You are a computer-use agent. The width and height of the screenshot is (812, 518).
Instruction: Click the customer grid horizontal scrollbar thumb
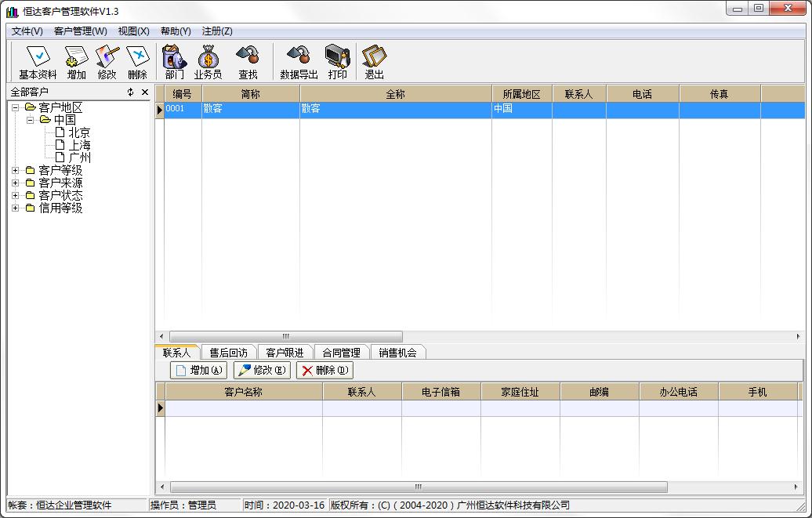(x=286, y=336)
